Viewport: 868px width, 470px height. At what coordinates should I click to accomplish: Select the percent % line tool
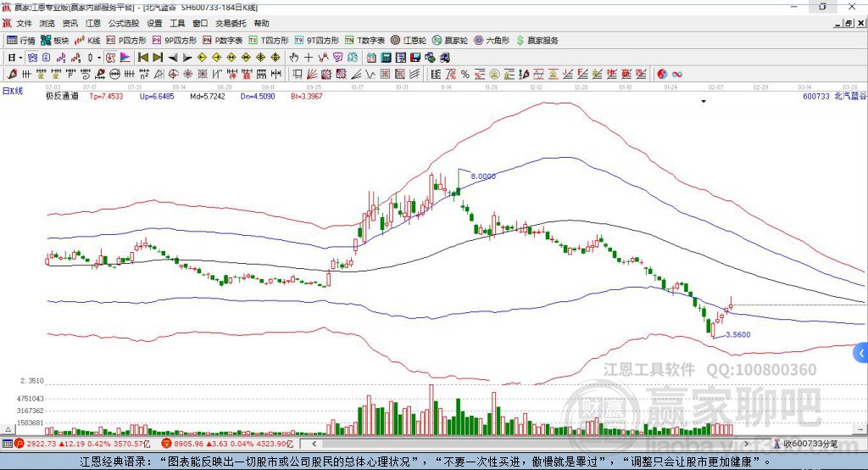point(465,75)
